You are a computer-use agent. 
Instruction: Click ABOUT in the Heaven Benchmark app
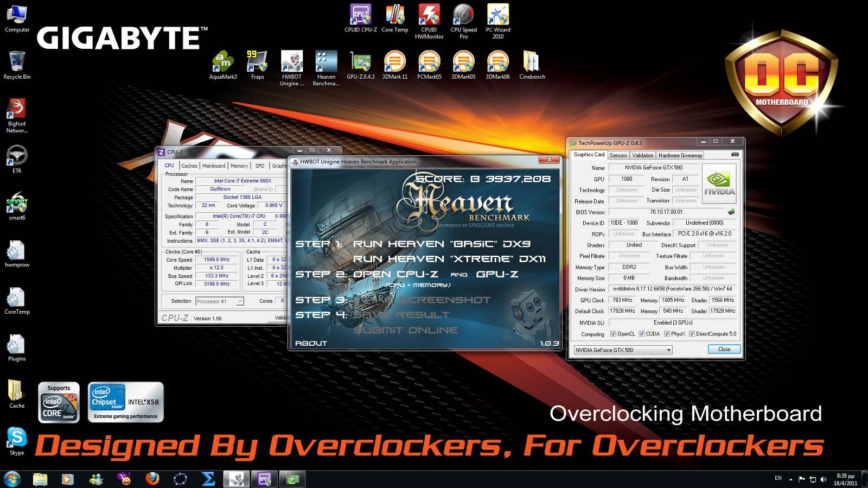(311, 343)
